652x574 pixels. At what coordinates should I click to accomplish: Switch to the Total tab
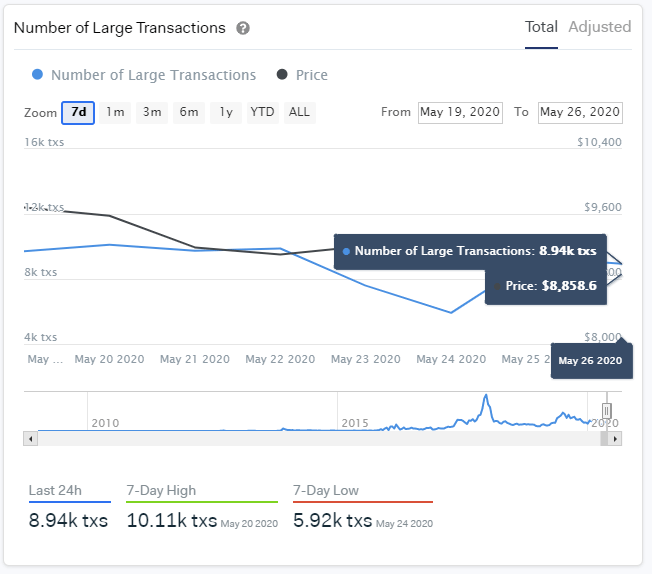(541, 27)
